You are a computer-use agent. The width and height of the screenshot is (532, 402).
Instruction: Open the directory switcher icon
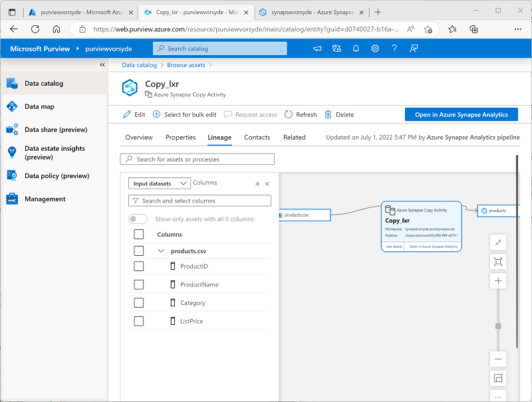point(336,49)
